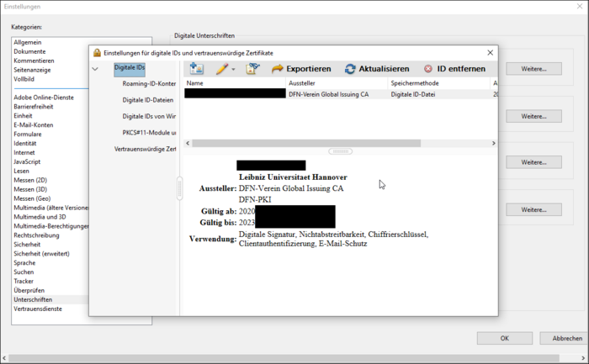Sort by the Aussteller column header
589x364 pixels.
tap(337, 83)
